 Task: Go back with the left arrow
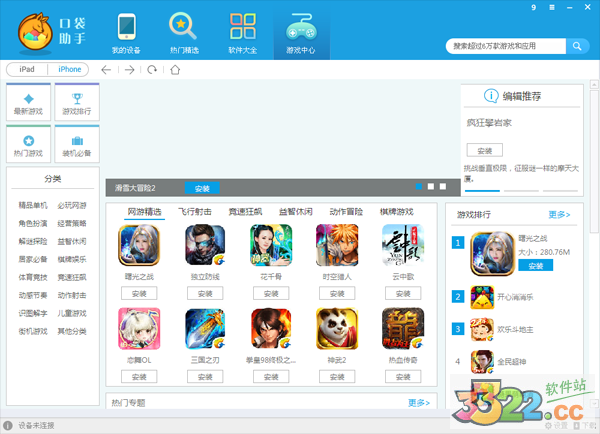point(106,70)
